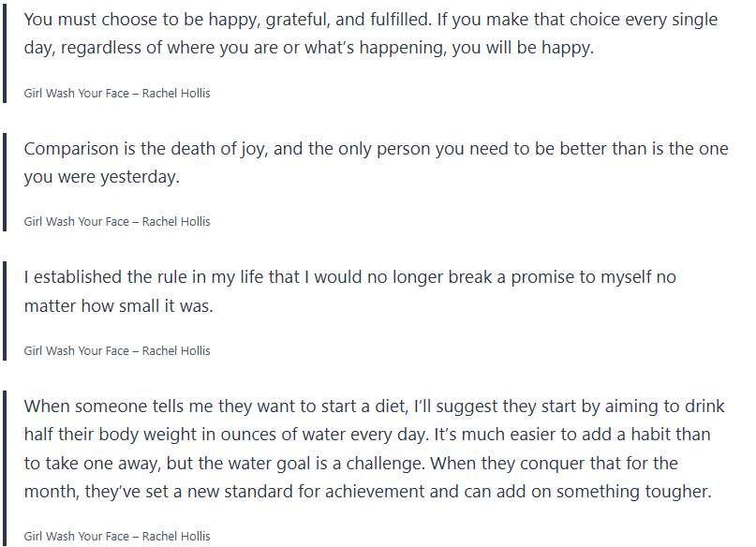Viewport: 756px width, 547px height.
Task: Select the citation under the "choose to be happy" quote
Action: click(117, 93)
